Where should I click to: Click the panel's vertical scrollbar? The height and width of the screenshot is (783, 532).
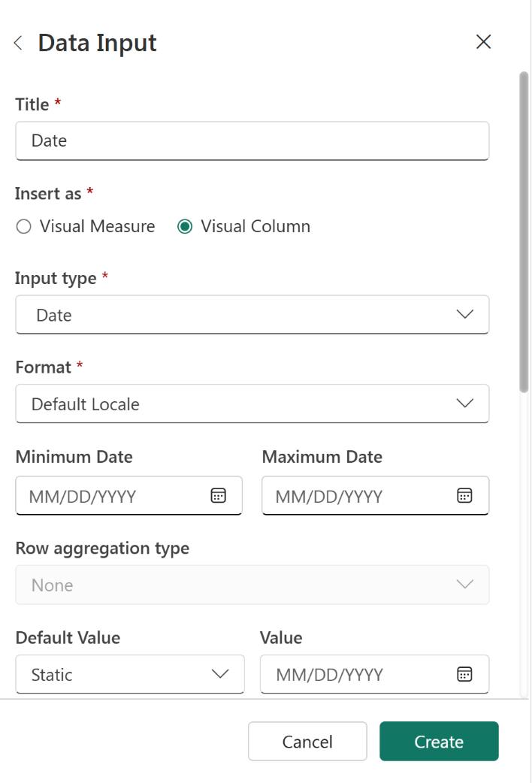point(524,232)
